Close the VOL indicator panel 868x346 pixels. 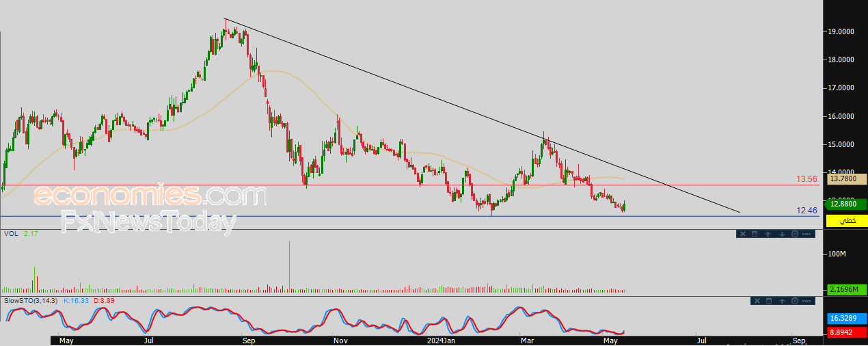pyautogui.click(x=743, y=234)
